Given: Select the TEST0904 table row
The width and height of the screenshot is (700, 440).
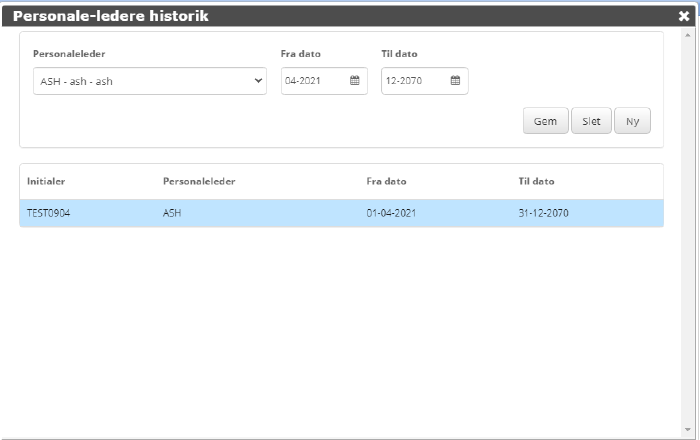Looking at the screenshot, I should click(x=48, y=213).
